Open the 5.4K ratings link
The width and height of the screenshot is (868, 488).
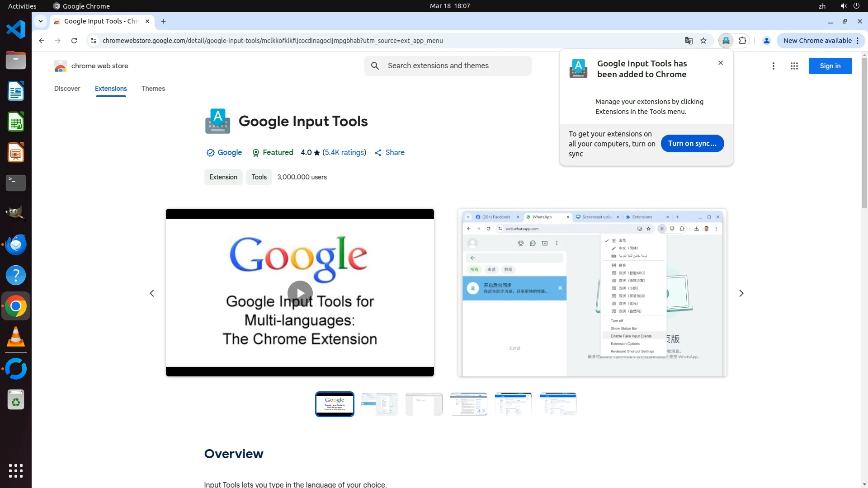[x=344, y=153]
